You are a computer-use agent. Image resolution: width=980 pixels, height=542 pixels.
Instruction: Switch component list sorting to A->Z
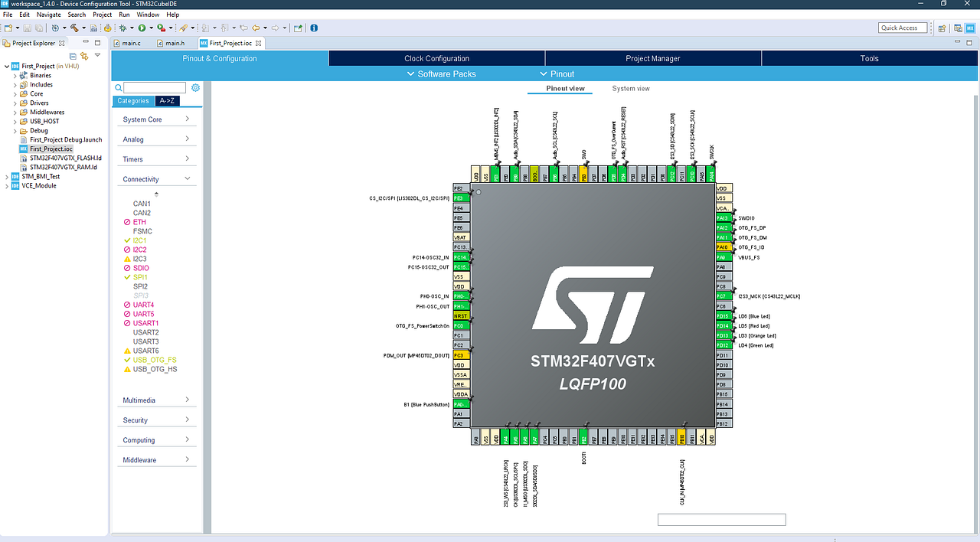pos(167,100)
